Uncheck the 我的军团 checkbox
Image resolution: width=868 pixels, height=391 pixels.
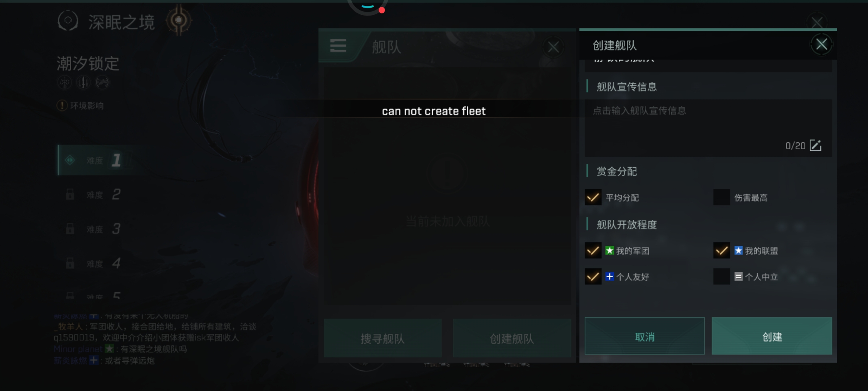593,251
